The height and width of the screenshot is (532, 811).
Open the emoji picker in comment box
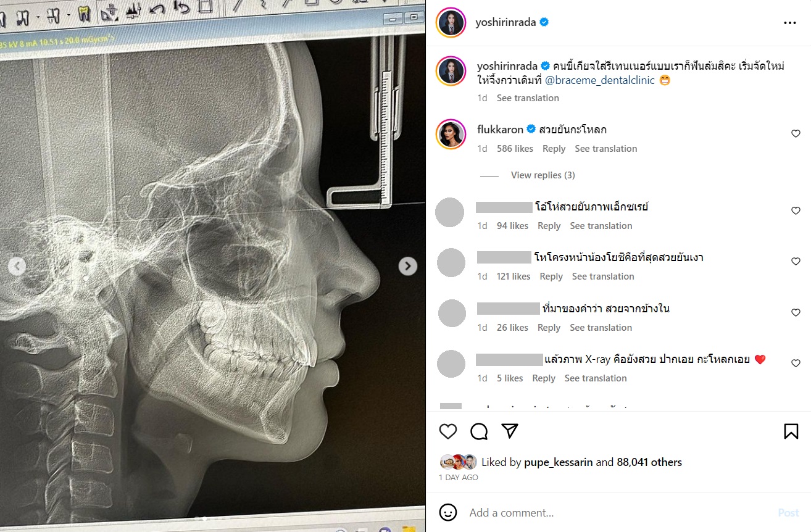click(448, 512)
